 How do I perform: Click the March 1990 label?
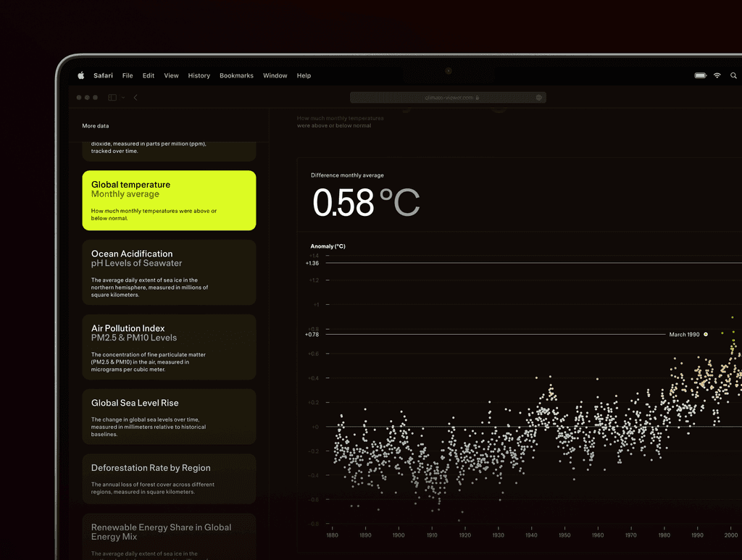(x=684, y=335)
